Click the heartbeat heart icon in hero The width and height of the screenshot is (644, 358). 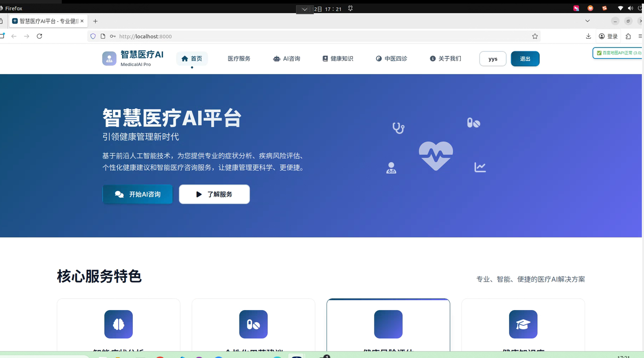(436, 156)
